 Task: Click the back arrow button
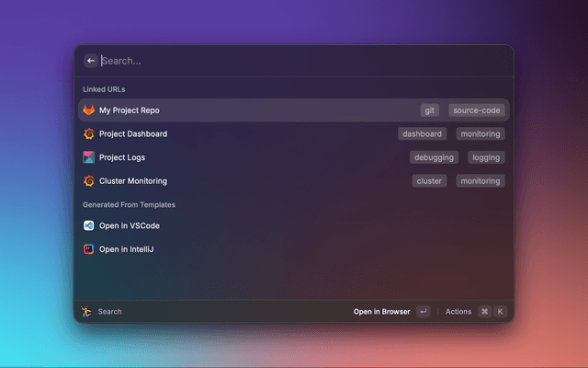(x=90, y=61)
